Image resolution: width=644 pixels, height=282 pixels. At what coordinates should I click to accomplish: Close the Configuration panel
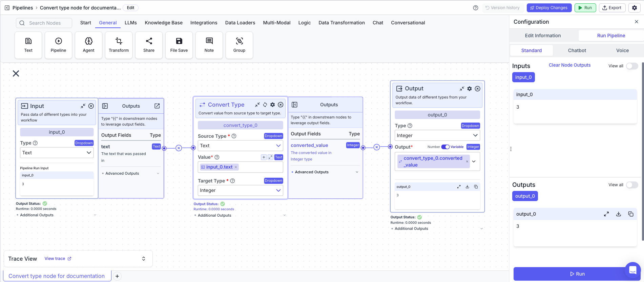click(637, 22)
